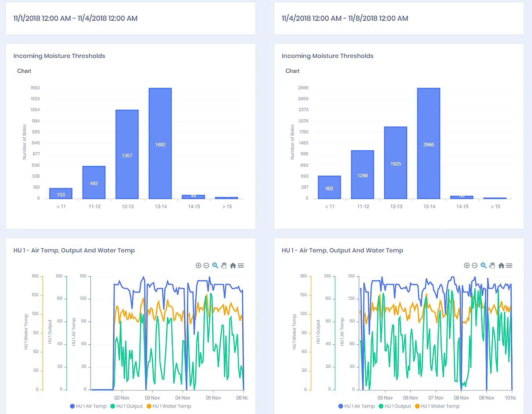Select magnifier selection zoom on right chart

483,265
